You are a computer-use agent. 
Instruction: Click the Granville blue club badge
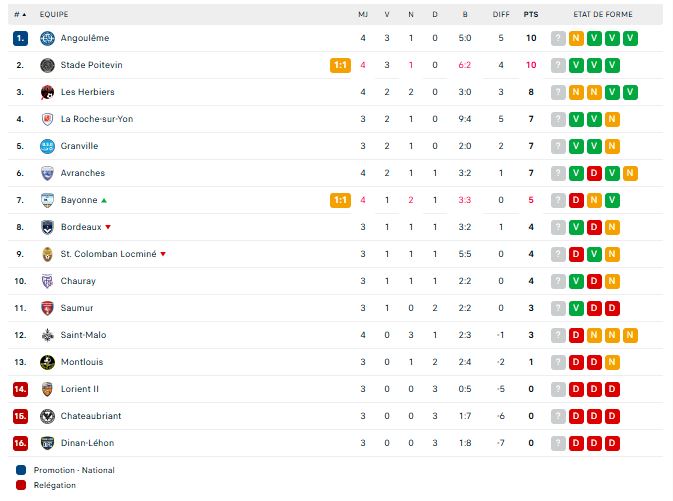(x=47, y=146)
